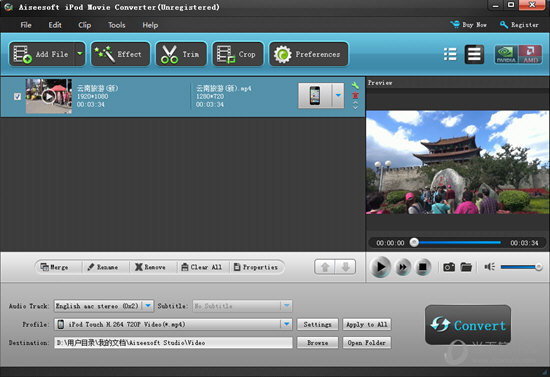Click the Clear All button
The image size is (550, 377).
202,267
